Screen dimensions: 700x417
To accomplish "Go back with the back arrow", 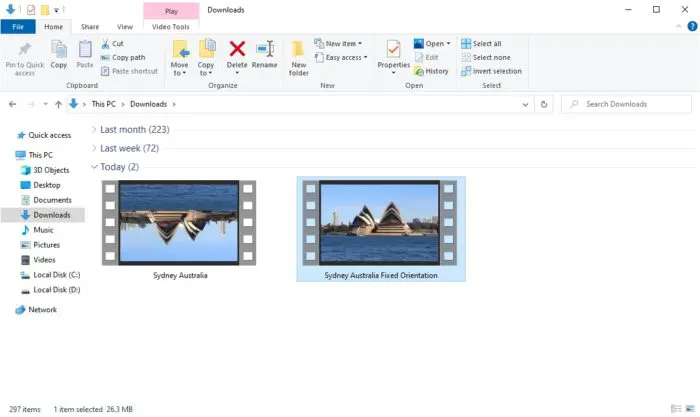I will 12,104.
